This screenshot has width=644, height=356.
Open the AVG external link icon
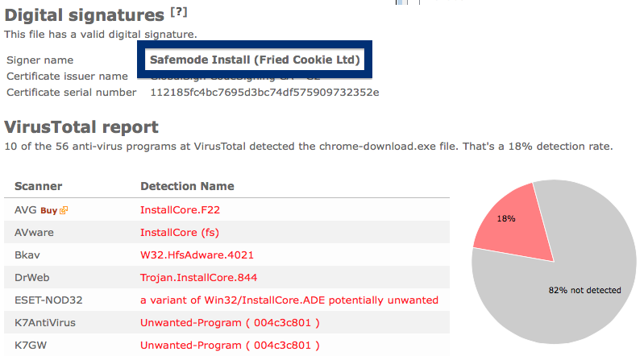coord(63,210)
